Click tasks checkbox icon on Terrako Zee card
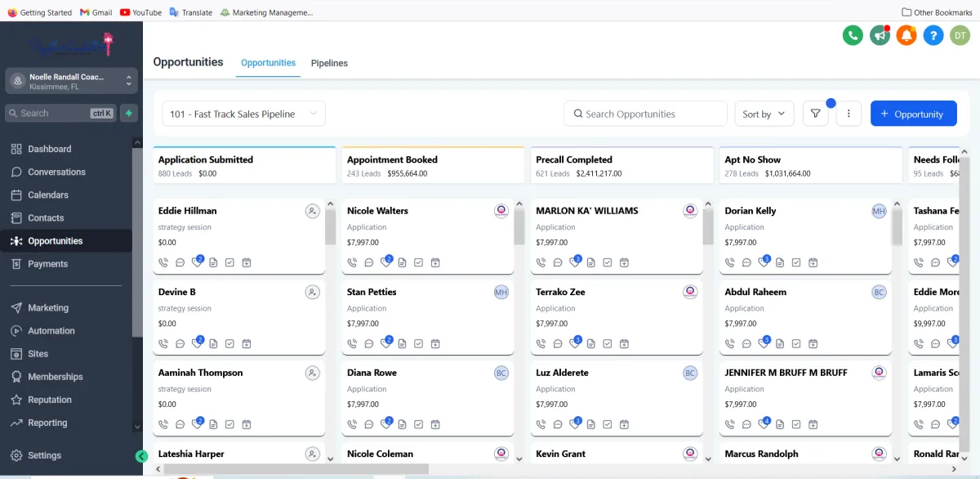 608,343
